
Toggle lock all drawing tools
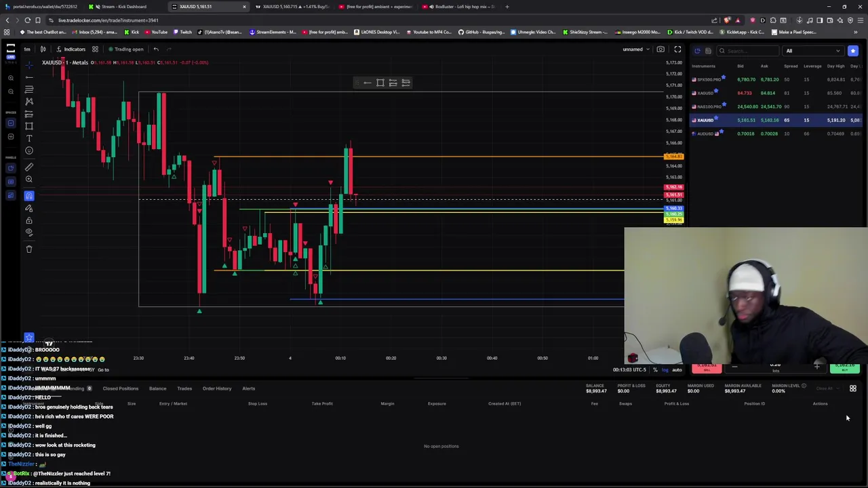pyautogui.click(x=29, y=220)
